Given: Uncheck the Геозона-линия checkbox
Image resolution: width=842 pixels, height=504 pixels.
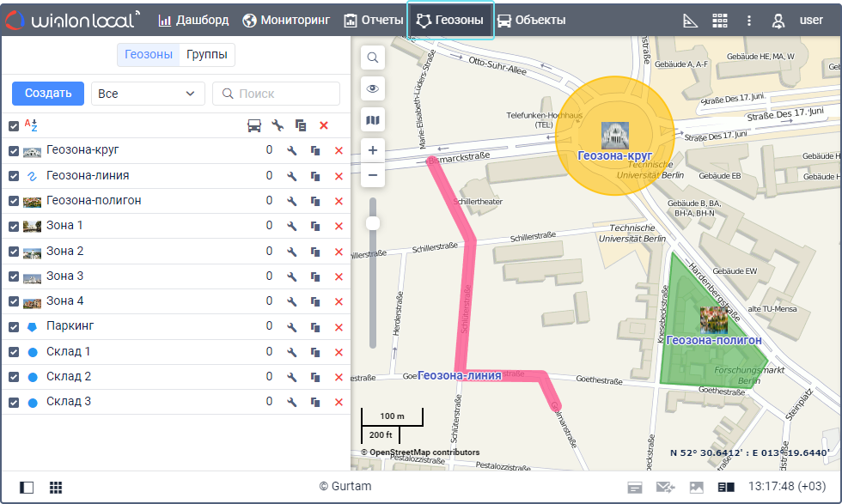Looking at the screenshot, I should 14,176.
